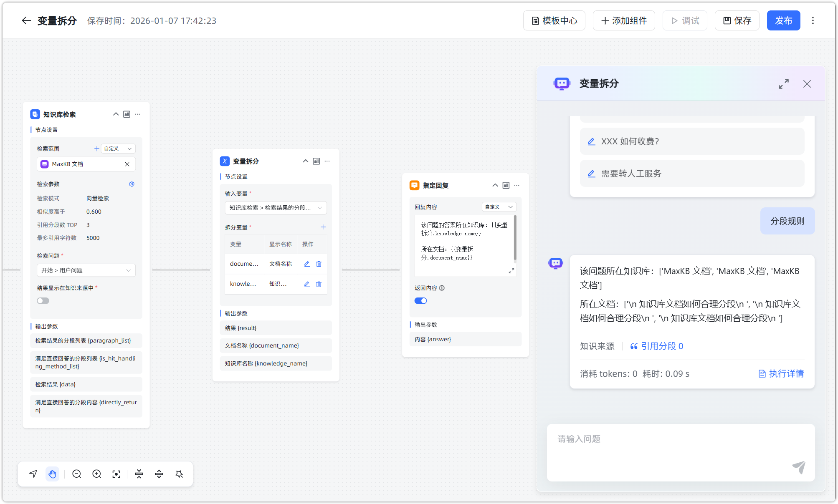Edit 文档名称 variable with pencil icon
The width and height of the screenshot is (838, 504).
306,264
